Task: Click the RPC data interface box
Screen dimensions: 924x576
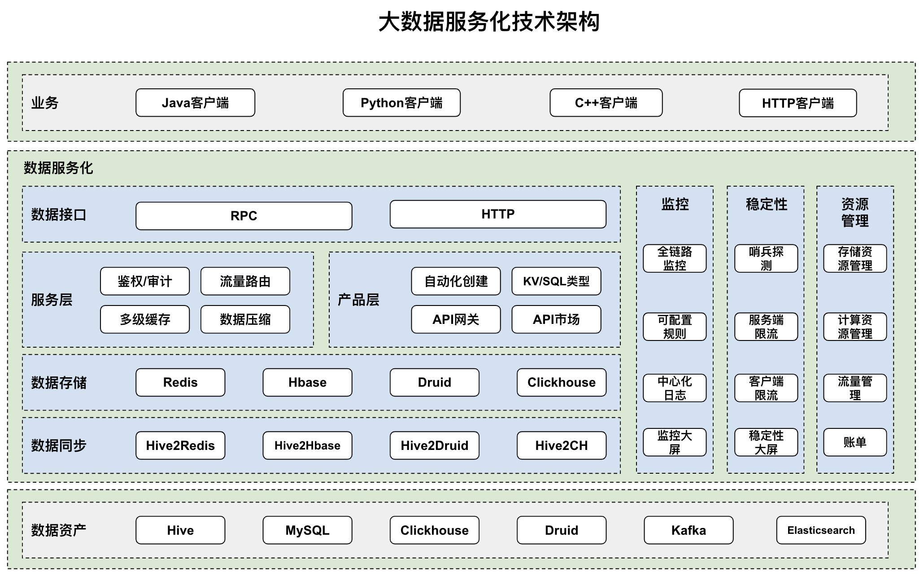Action: pyautogui.click(x=244, y=216)
